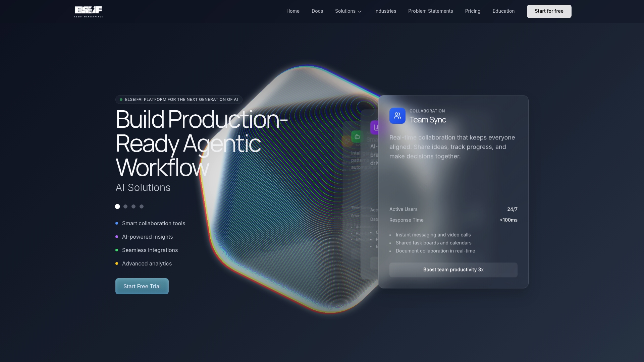Open the Solutions menu

(348, 11)
